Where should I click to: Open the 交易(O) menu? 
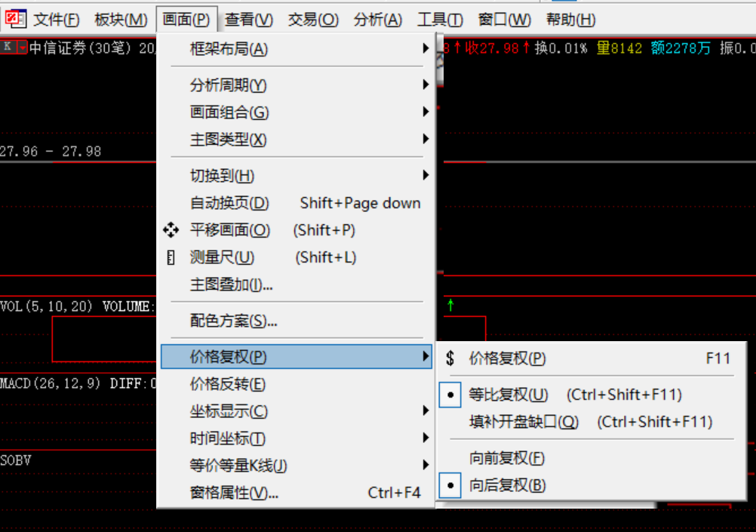pos(313,20)
